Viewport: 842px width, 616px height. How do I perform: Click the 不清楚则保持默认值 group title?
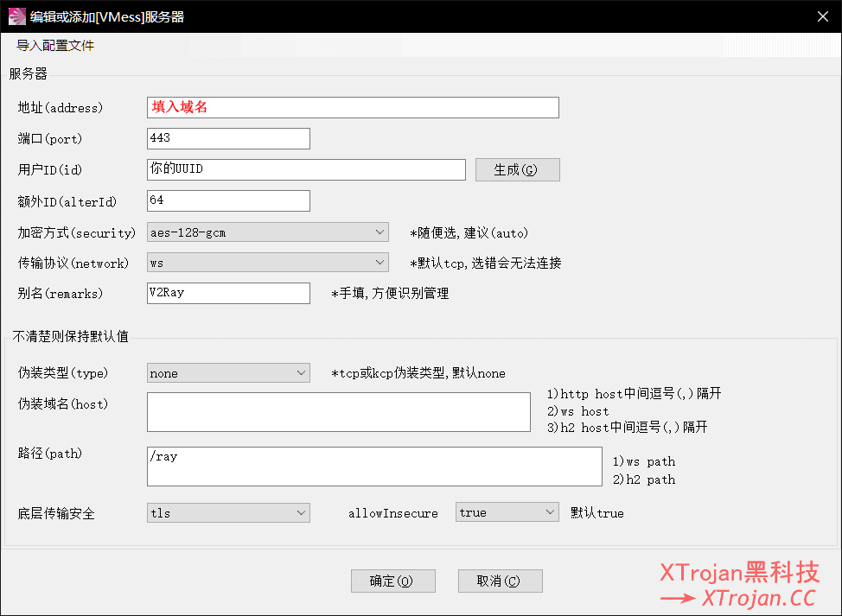click(70, 336)
